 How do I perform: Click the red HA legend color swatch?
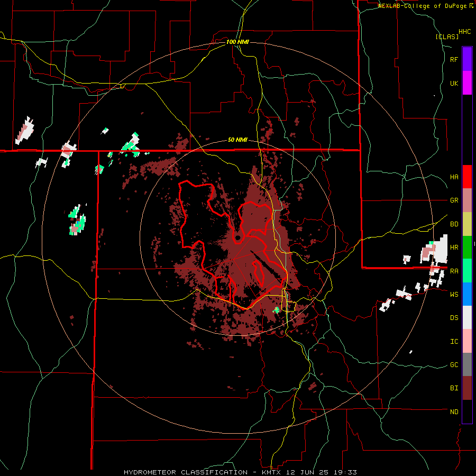(467, 177)
